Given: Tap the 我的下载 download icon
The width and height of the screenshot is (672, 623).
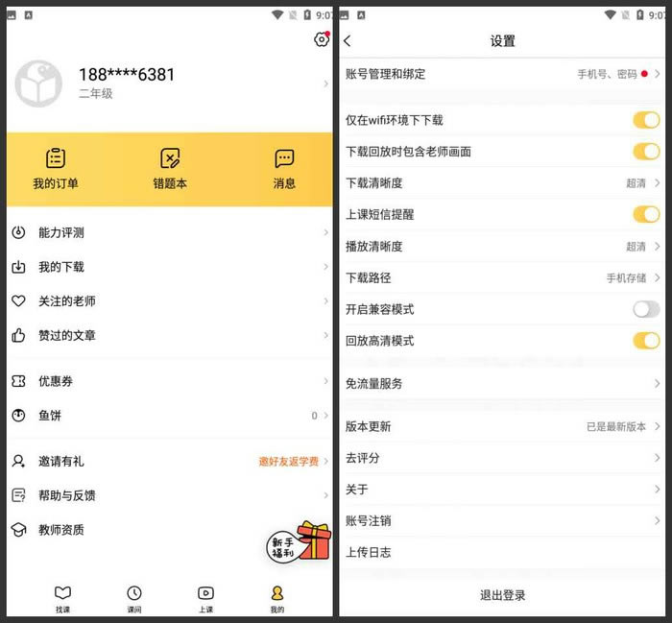Looking at the screenshot, I should click(18, 267).
